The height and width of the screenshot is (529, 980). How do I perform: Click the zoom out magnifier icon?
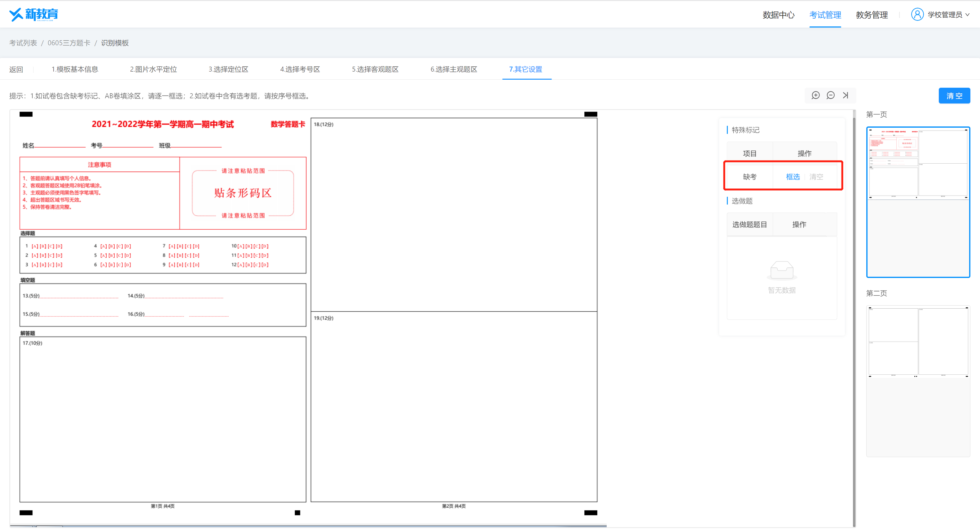[830, 95]
